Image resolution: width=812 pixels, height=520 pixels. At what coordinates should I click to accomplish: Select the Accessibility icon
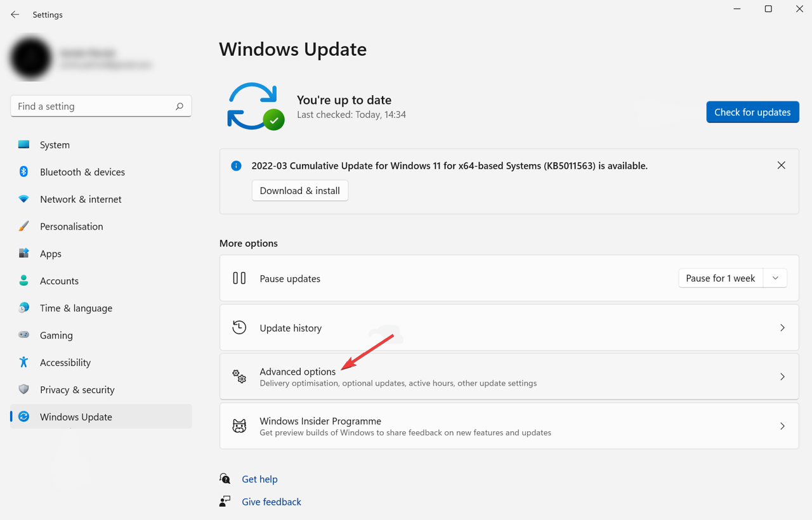point(23,362)
